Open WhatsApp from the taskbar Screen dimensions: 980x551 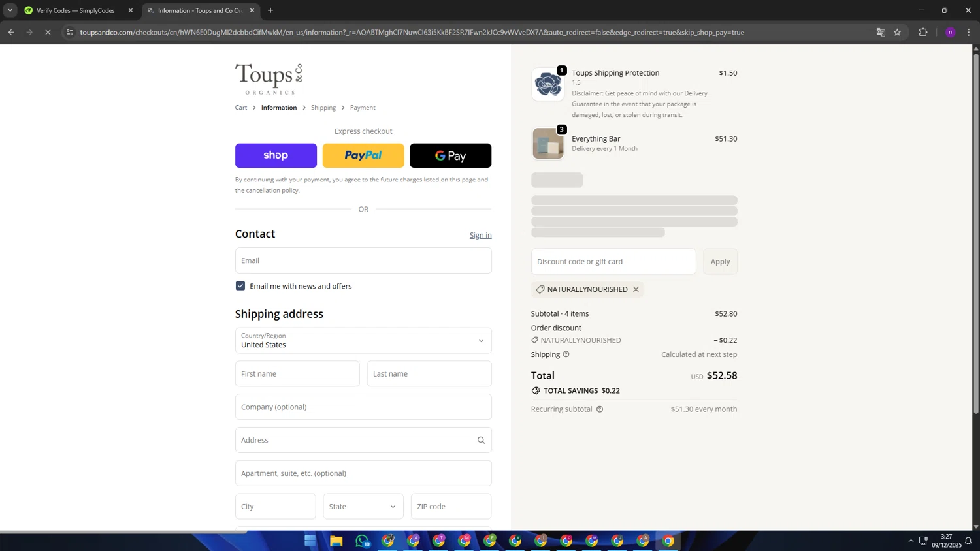pyautogui.click(x=362, y=541)
